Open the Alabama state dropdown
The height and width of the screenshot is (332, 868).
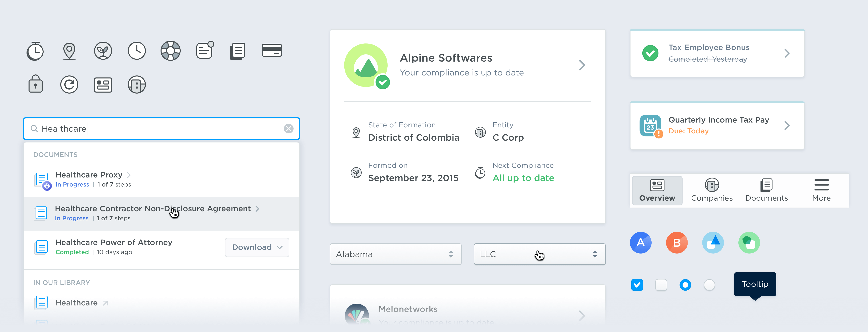click(395, 254)
